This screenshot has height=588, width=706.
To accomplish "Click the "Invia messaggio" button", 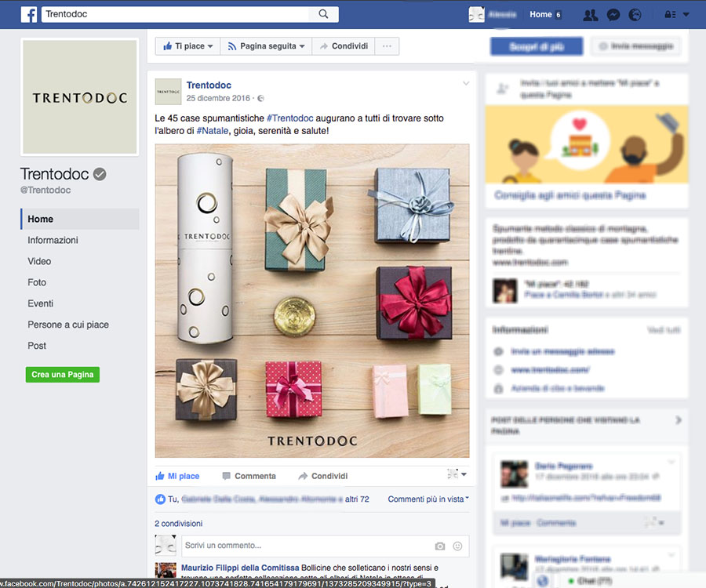I will pos(635,46).
